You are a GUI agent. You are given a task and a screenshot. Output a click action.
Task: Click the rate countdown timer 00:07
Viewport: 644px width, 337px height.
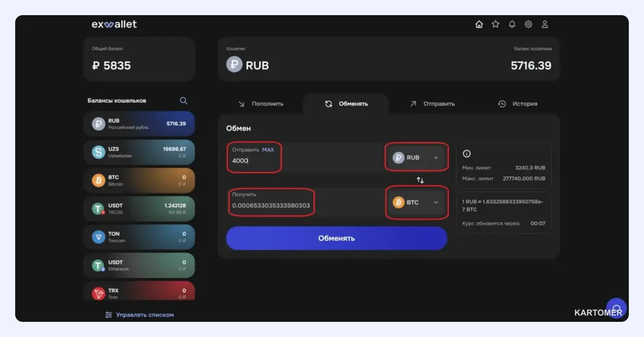click(x=538, y=224)
